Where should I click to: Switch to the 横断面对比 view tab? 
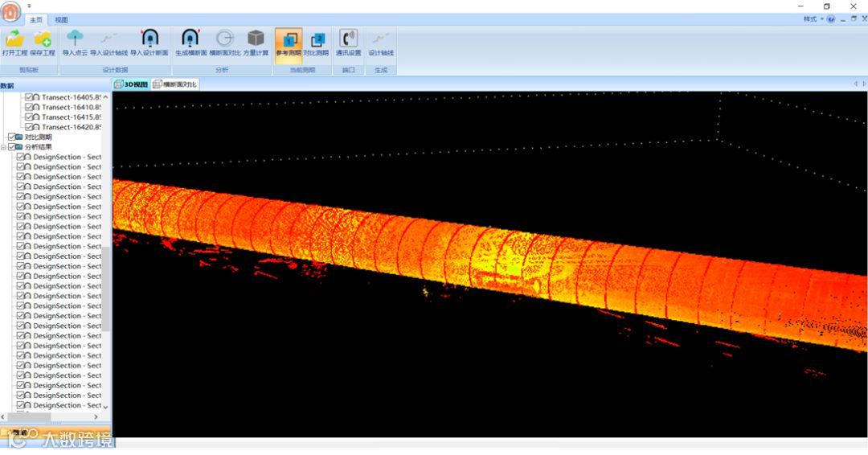pos(175,84)
